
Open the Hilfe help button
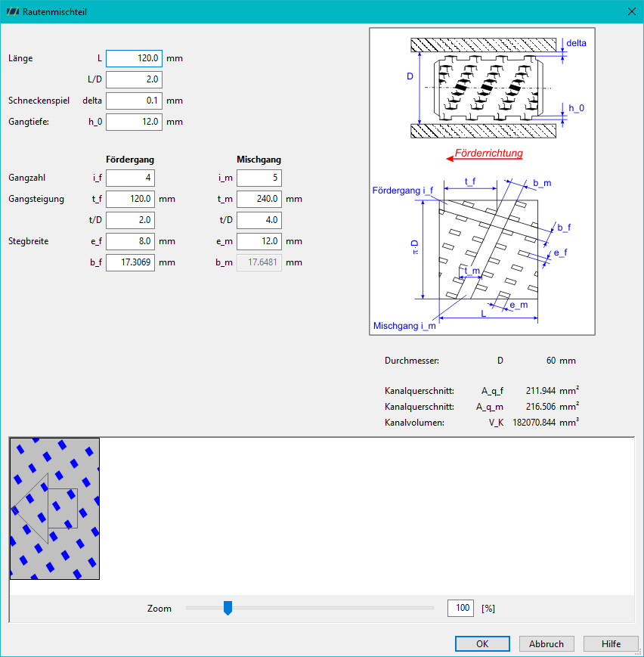(x=611, y=643)
